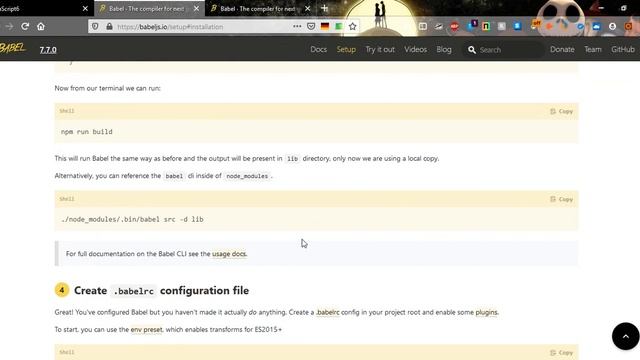Show site security padlock info
Viewport: 640px width, 360px height.
(x=109, y=27)
